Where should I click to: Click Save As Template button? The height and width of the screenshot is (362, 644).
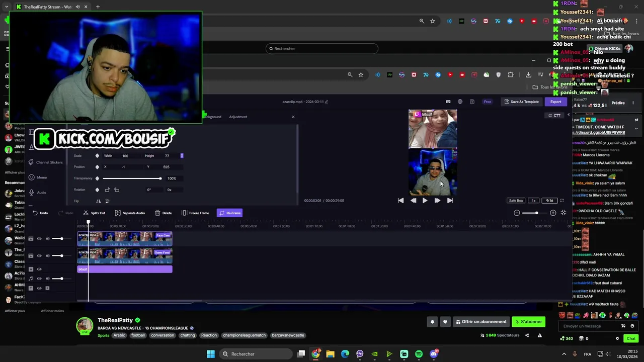(521, 102)
